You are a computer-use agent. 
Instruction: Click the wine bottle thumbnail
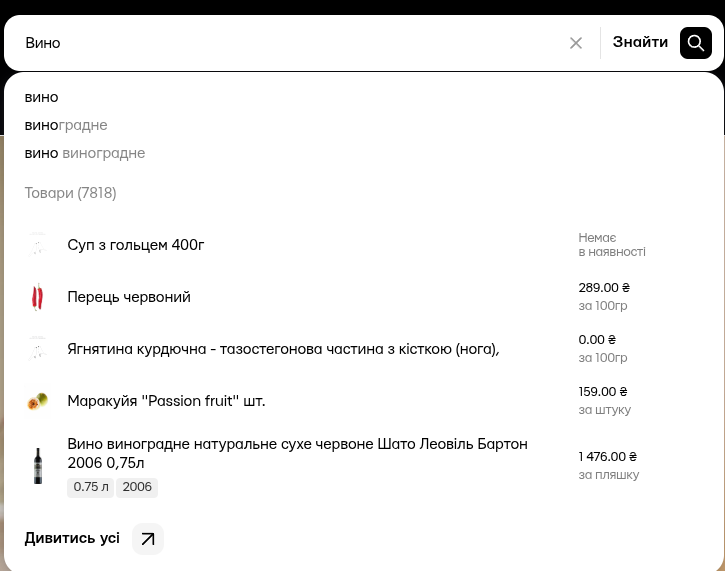tap(38, 466)
